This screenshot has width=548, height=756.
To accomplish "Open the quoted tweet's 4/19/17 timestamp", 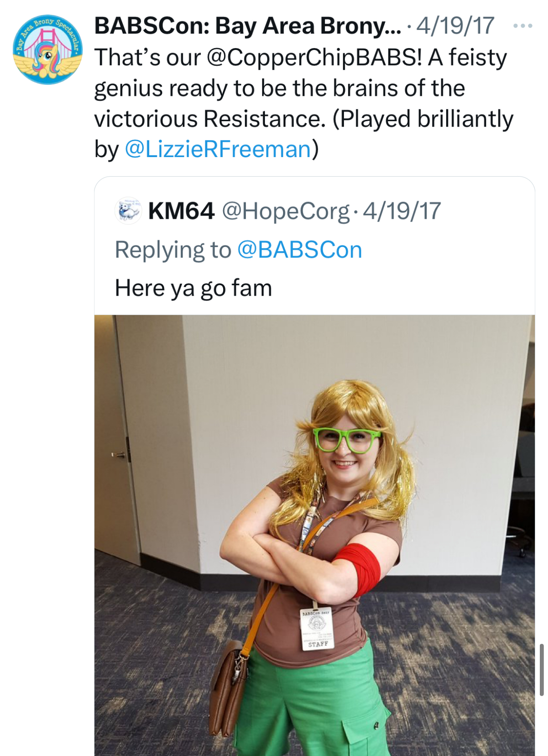I will [402, 211].
